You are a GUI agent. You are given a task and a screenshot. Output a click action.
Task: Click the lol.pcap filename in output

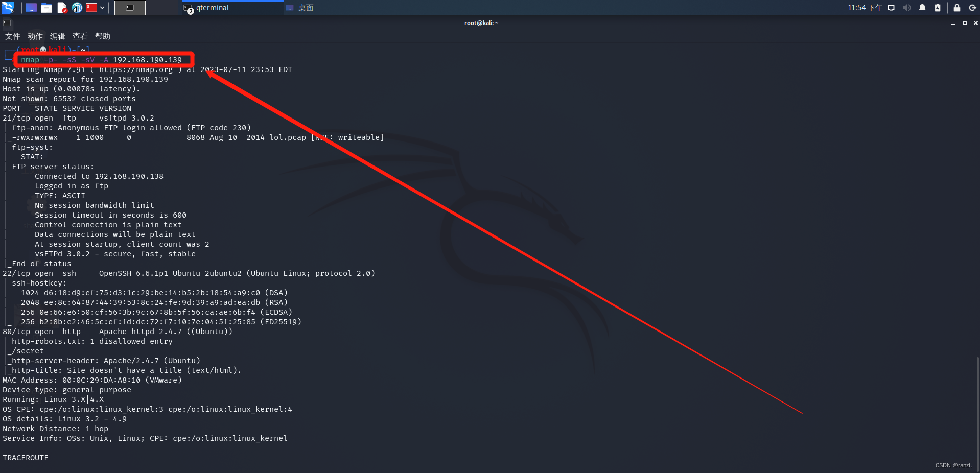[x=288, y=137]
